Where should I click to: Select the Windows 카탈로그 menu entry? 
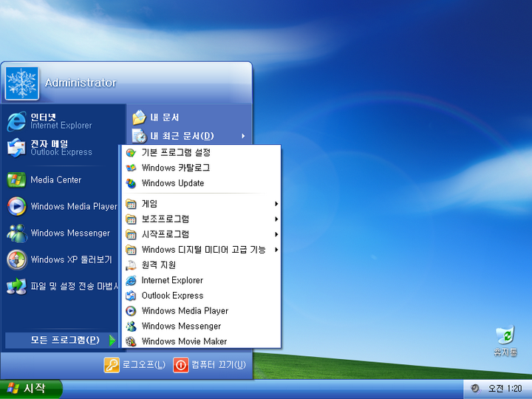201,168
